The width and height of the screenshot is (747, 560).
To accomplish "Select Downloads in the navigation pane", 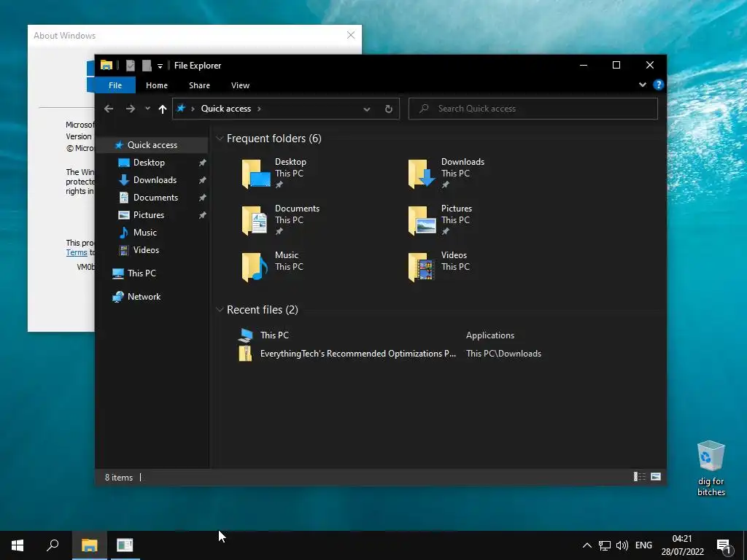I will click(155, 180).
